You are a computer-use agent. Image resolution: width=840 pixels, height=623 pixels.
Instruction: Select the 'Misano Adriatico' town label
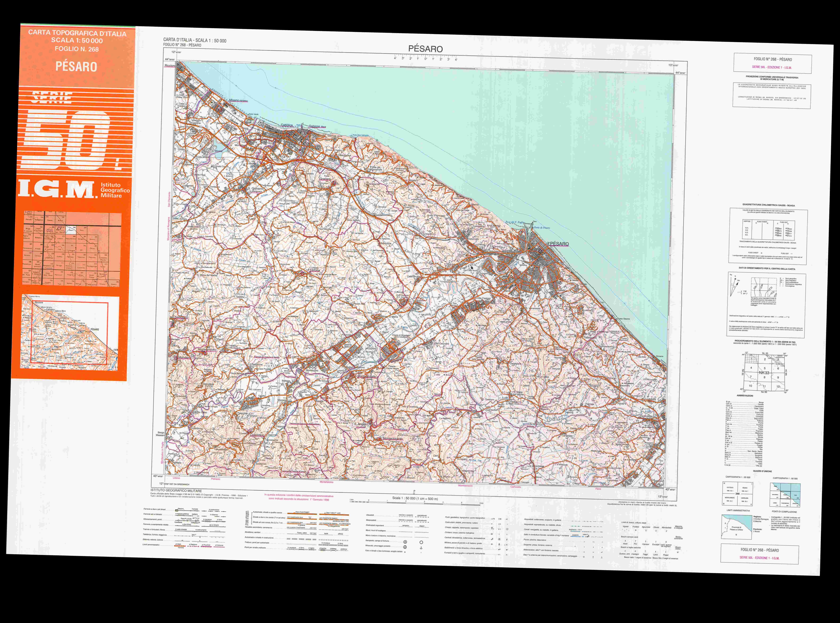[238, 101]
